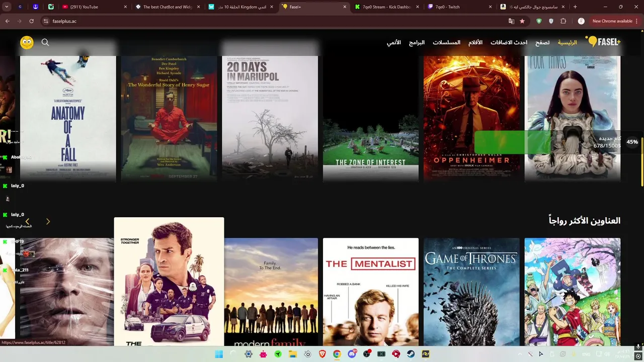
Task: Click the Fasel+ logo
Action: tap(603, 42)
